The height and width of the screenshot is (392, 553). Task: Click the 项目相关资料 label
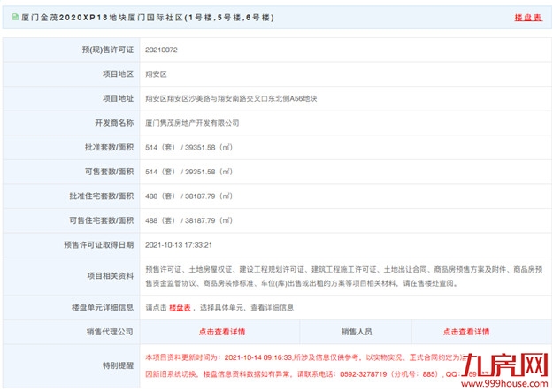[x=111, y=276]
